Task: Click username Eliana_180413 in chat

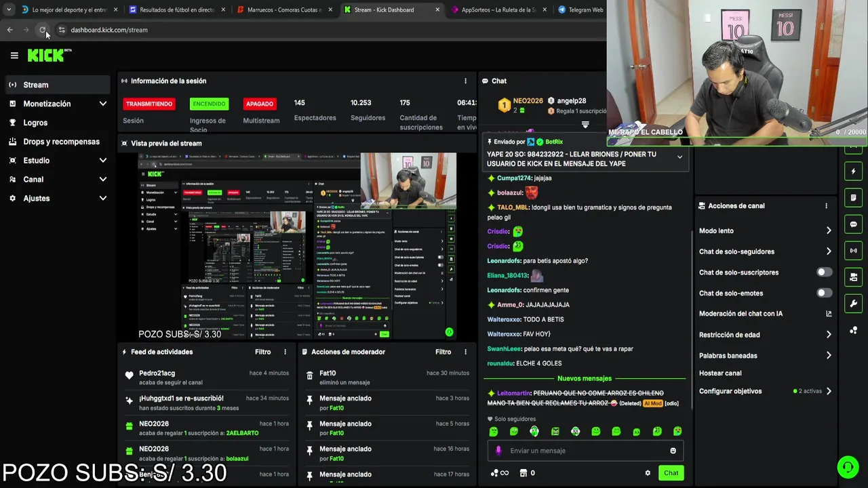Action: pyautogui.click(x=507, y=276)
